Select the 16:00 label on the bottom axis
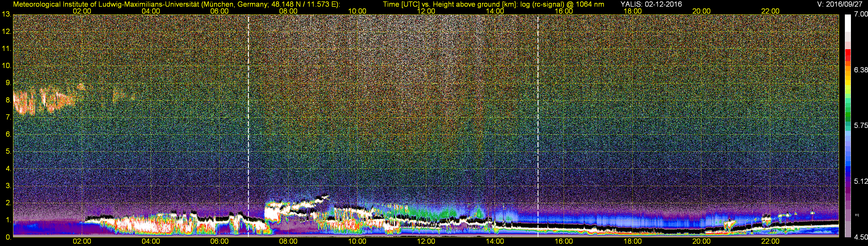868x246 pixels. click(564, 242)
